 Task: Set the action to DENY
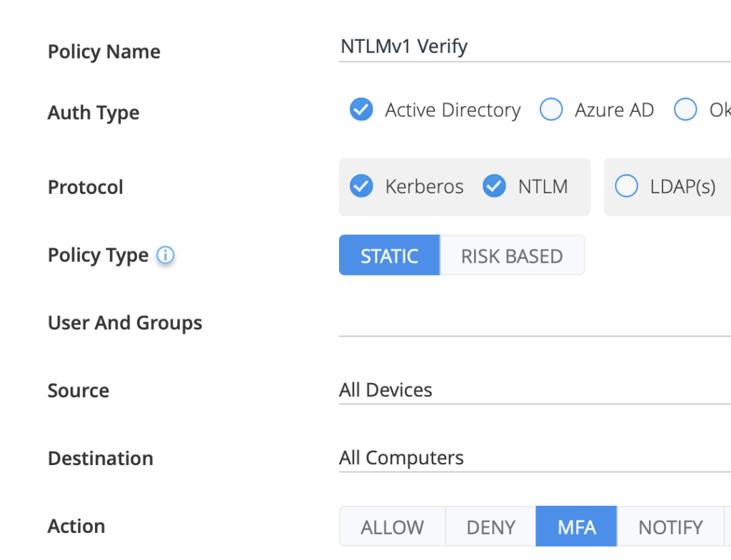[x=490, y=527]
